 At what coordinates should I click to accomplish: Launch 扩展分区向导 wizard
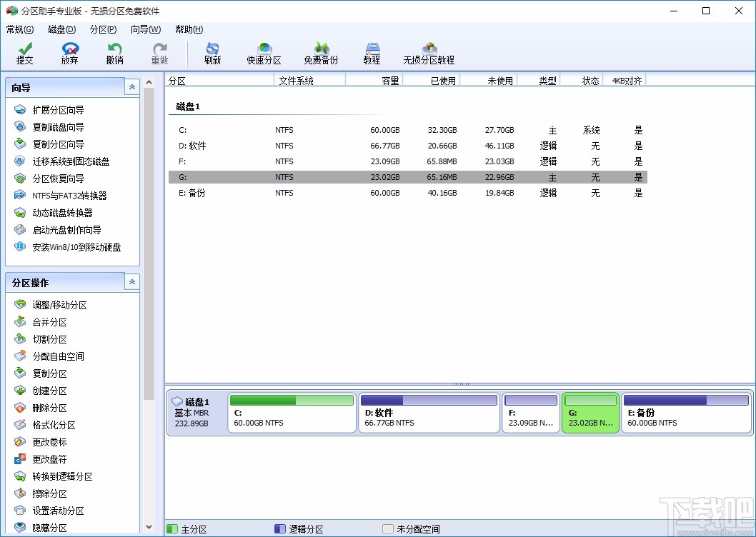pyautogui.click(x=59, y=110)
